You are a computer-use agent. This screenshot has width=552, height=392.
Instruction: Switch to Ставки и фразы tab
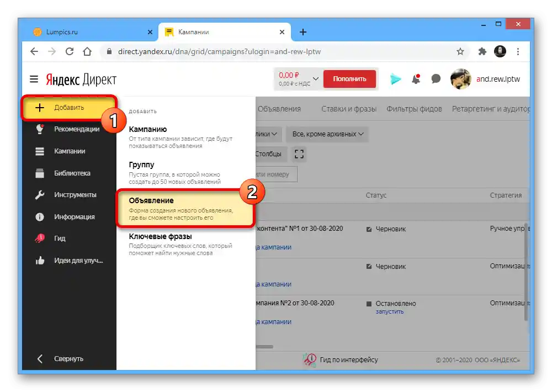pos(349,109)
